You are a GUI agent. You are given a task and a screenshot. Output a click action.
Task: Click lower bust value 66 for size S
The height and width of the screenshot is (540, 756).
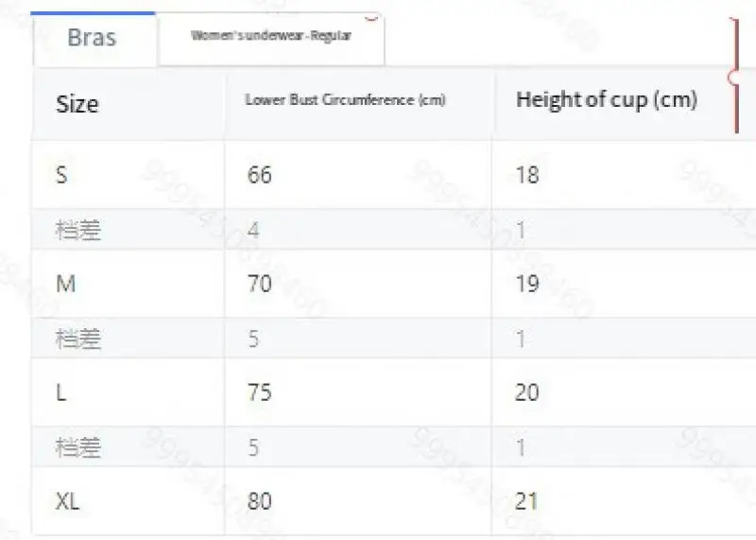pos(259,175)
